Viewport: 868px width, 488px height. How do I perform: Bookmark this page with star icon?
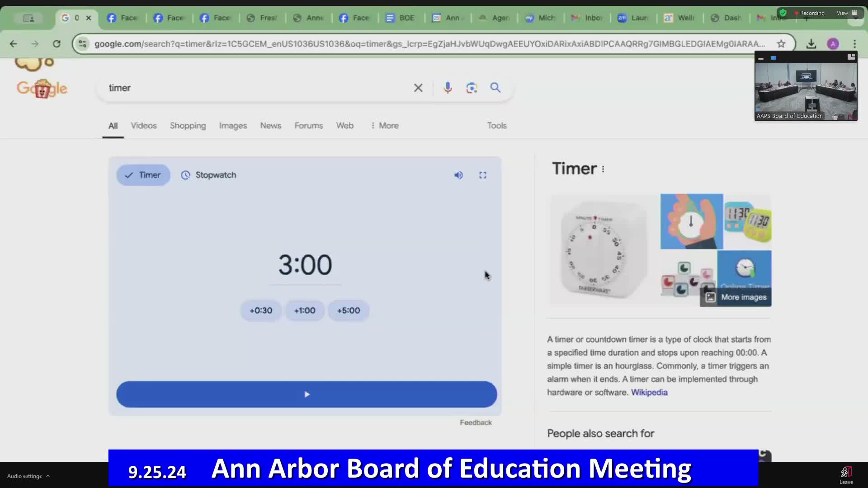coord(781,44)
